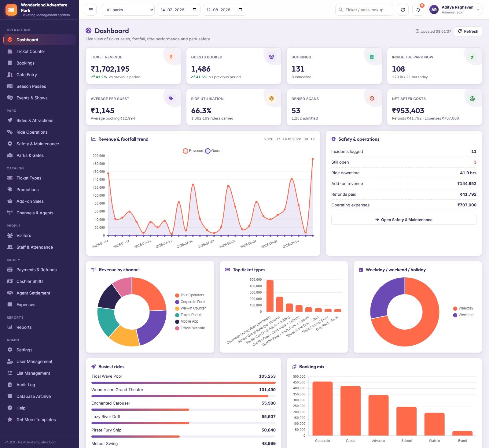Toggle Travel Portals in channel chart legend

[189, 315]
